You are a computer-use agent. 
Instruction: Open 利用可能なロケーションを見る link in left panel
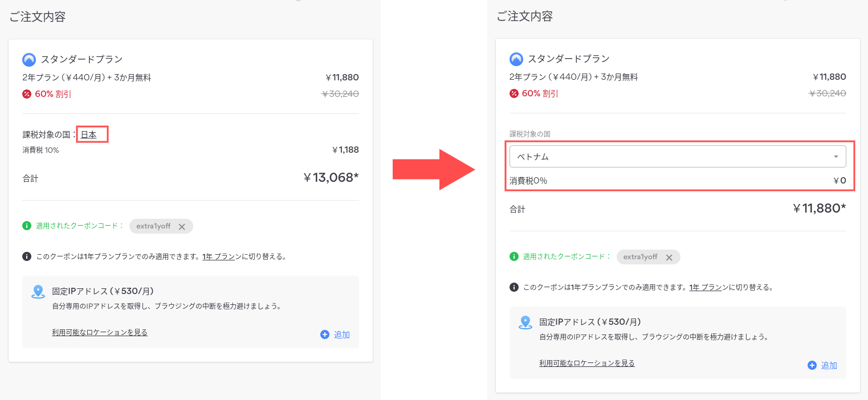pos(100,332)
